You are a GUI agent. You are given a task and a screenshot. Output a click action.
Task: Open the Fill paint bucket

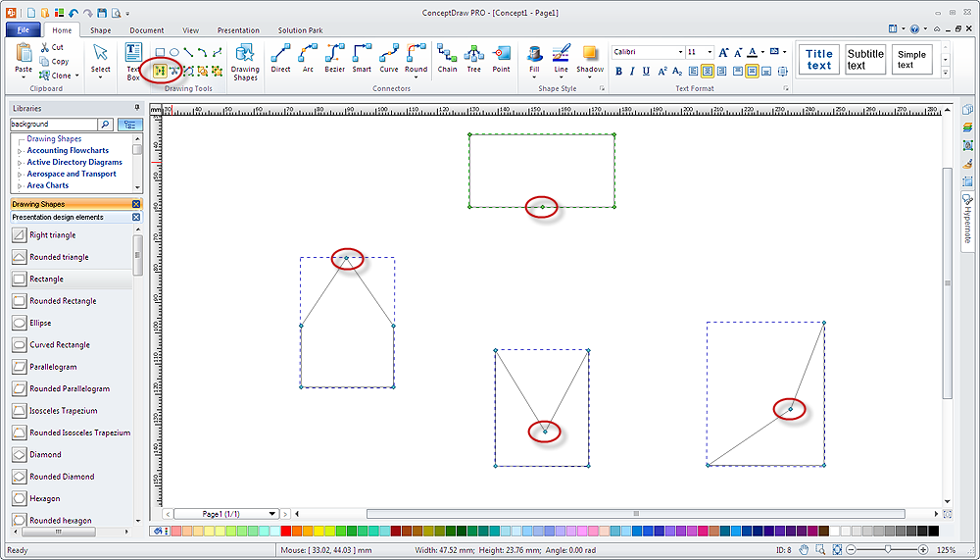[x=534, y=58]
